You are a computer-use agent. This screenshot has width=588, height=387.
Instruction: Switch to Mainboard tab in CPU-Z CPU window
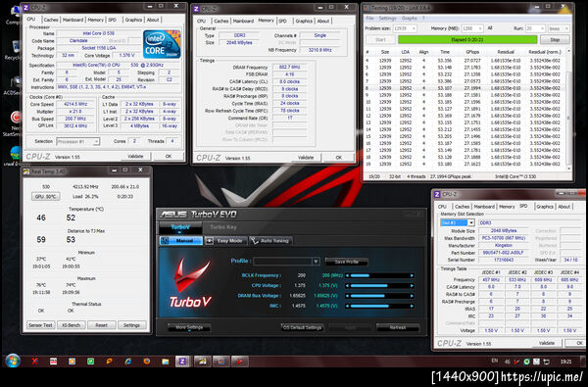pyautogui.click(x=73, y=20)
